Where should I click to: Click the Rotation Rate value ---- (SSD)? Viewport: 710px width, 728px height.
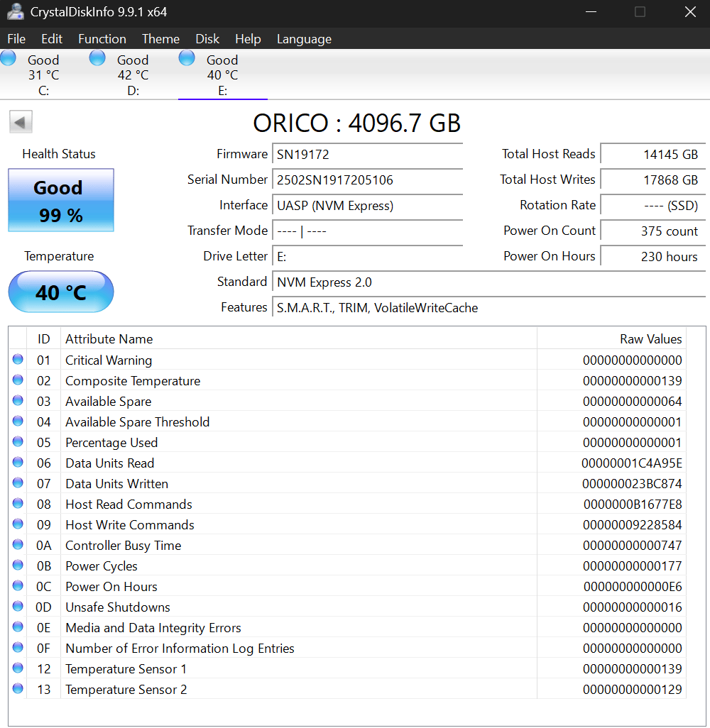[x=653, y=205]
